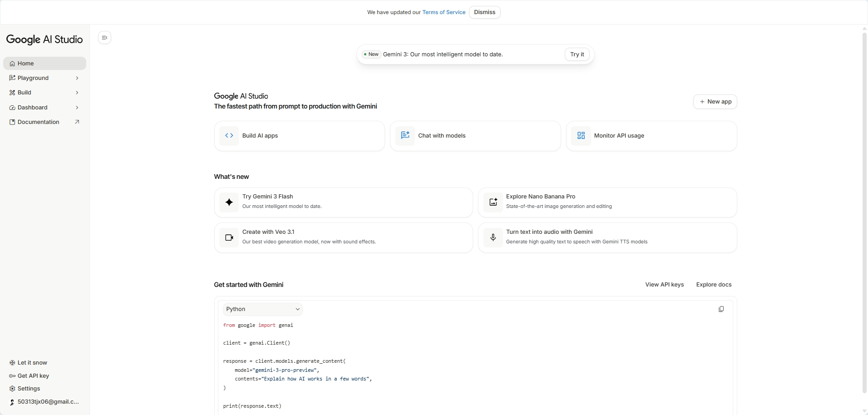Image resolution: width=868 pixels, height=415 pixels.
Task: Open the Python language dropdown
Action: [263, 309]
